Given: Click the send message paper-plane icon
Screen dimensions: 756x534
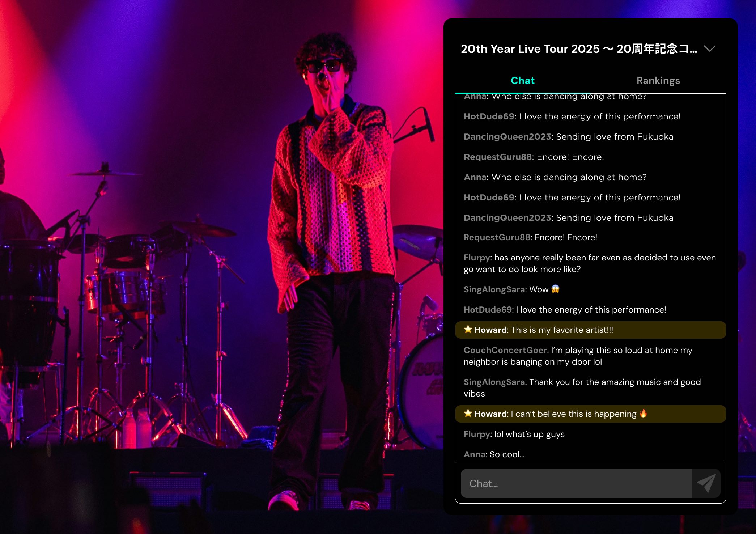Looking at the screenshot, I should (x=706, y=483).
